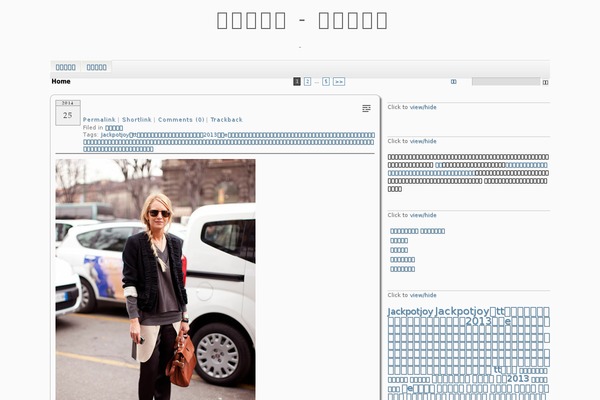Click the first Jackpotjoy tag in tag cloud
The width and height of the screenshot is (600, 400).
[x=410, y=312]
